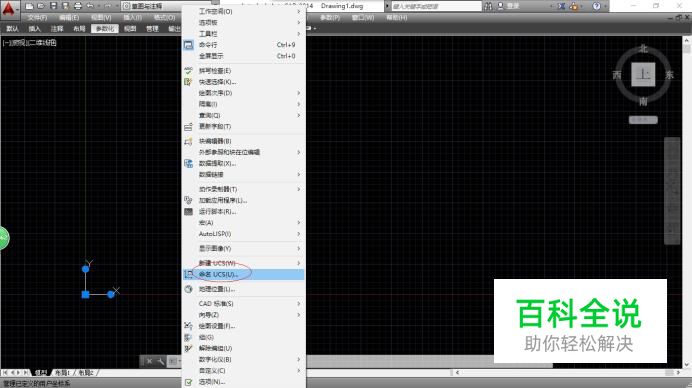
Task: Click the ViewCube 上 top face
Action: click(643, 75)
